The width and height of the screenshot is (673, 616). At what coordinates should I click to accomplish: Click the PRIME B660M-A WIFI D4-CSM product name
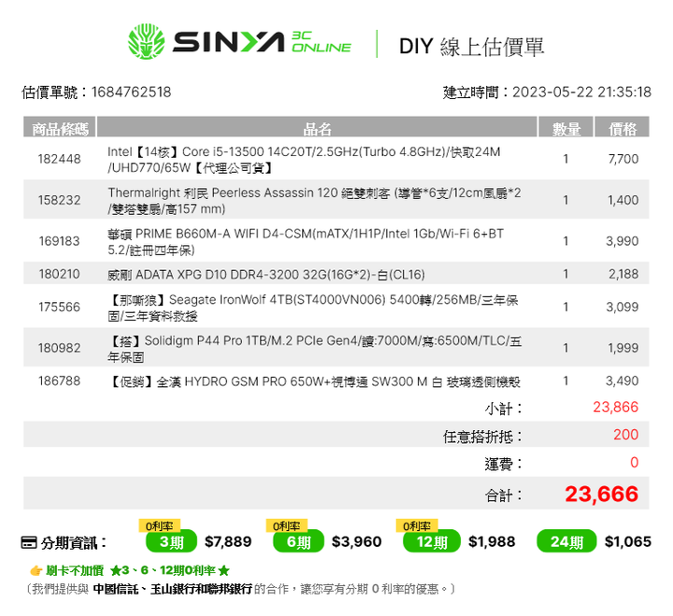pyautogui.click(x=306, y=242)
